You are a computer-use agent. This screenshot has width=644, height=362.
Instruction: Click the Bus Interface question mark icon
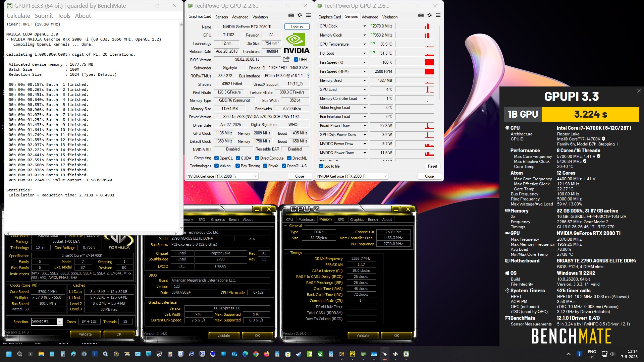pyautogui.click(x=308, y=76)
